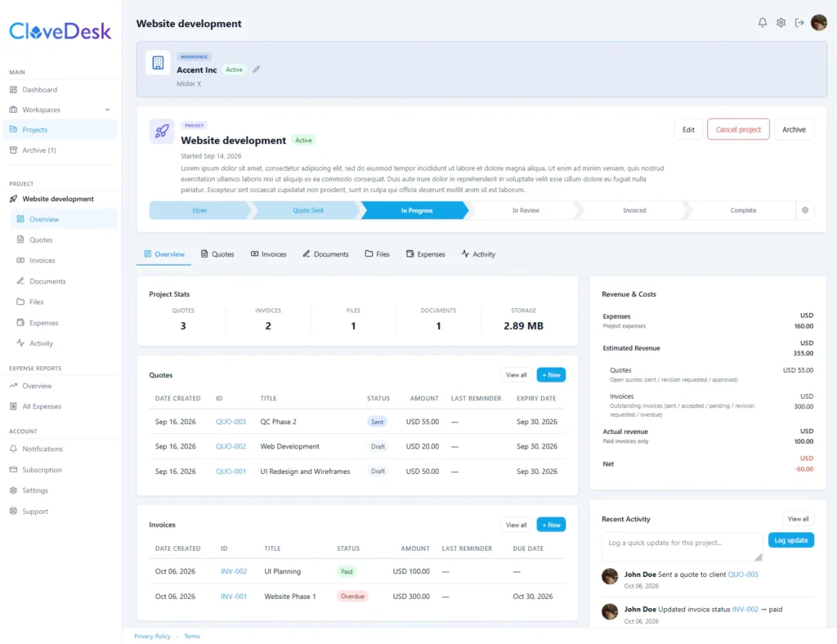Set pipeline stage to Invoiced

point(634,210)
